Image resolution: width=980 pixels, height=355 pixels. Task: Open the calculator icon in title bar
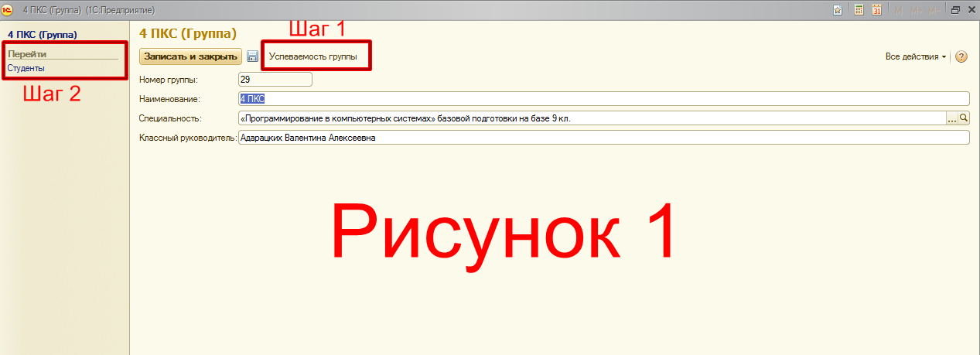(859, 10)
